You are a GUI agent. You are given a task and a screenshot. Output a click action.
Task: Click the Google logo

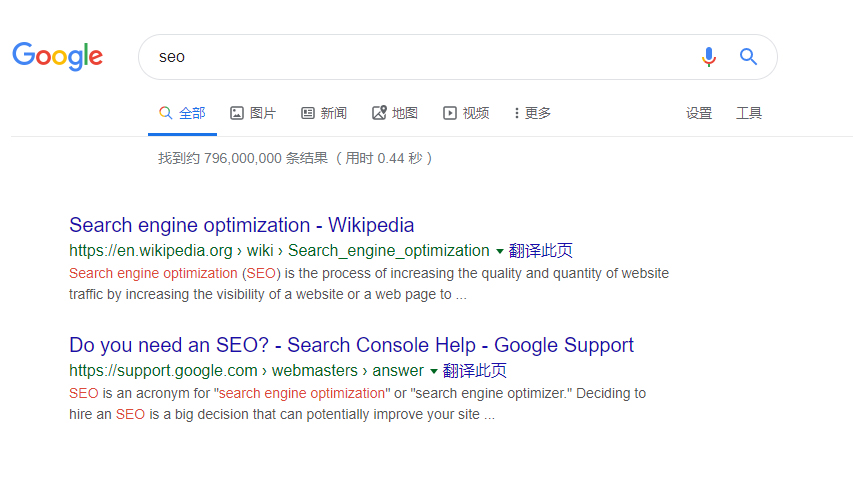58,56
